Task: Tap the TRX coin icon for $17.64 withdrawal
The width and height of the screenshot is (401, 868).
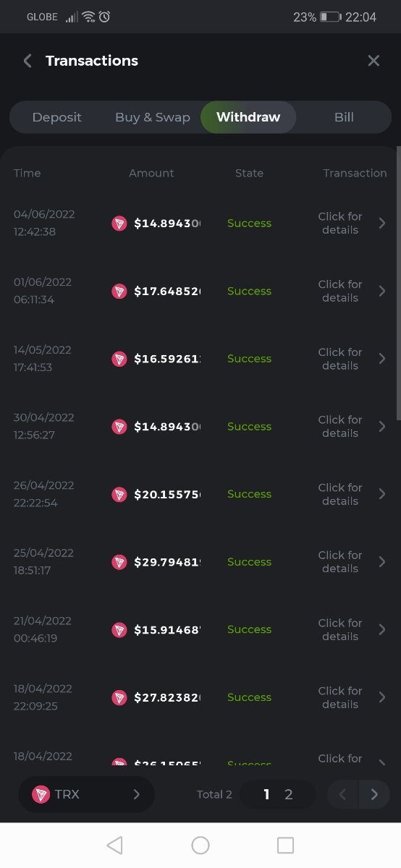Action: 119,292
